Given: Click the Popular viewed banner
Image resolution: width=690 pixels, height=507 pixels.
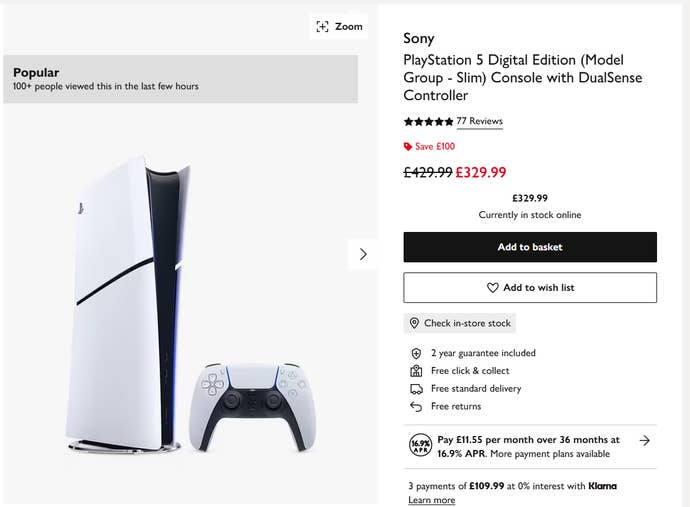Looking at the screenshot, I should click(180, 79).
